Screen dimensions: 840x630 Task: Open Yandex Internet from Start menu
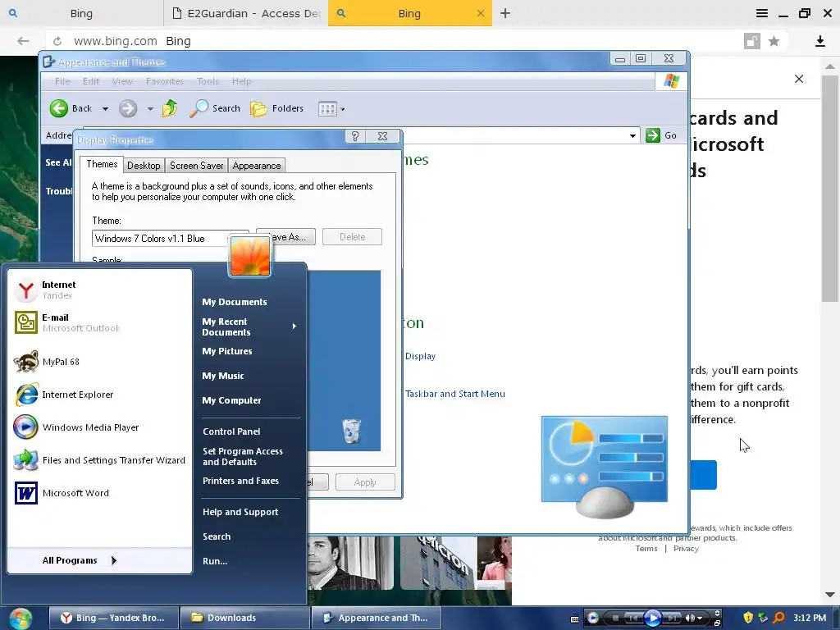pyautogui.click(x=100, y=290)
